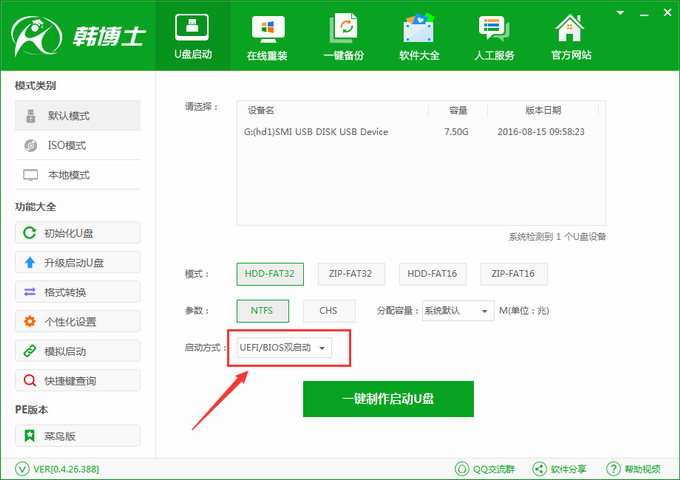The width and height of the screenshot is (680, 480).
Task: Open 人工服务 support chat icon
Action: [x=495, y=27]
